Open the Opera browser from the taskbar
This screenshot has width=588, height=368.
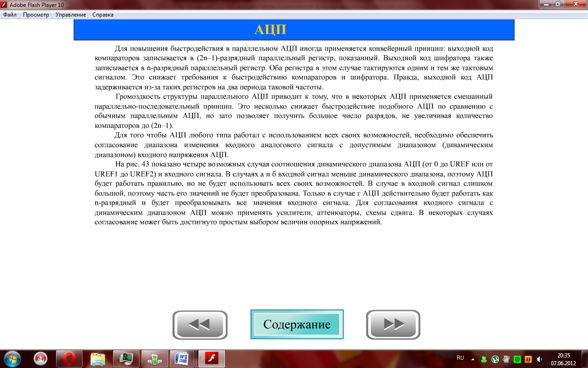pyautogui.click(x=69, y=358)
